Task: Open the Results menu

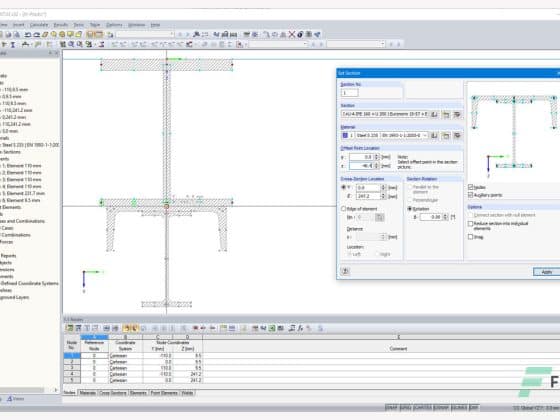Action: (61, 25)
